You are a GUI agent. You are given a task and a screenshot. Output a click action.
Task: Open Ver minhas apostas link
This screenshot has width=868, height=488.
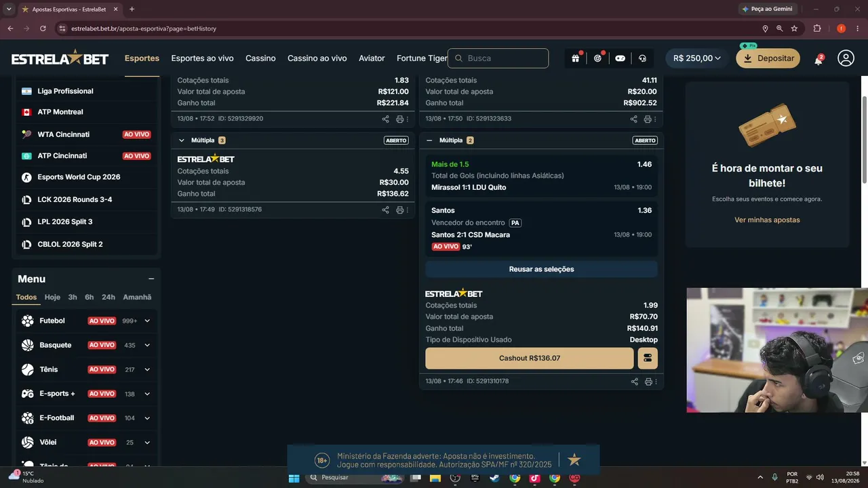tap(767, 220)
